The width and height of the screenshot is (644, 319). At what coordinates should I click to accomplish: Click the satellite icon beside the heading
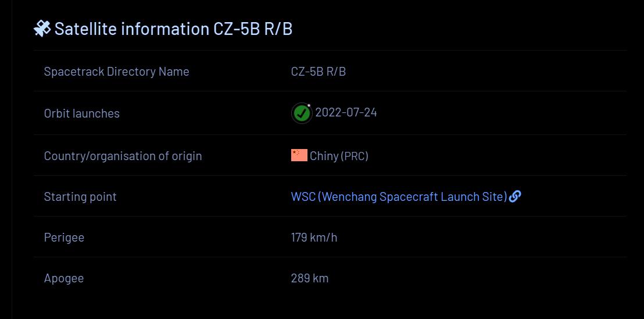[42, 29]
